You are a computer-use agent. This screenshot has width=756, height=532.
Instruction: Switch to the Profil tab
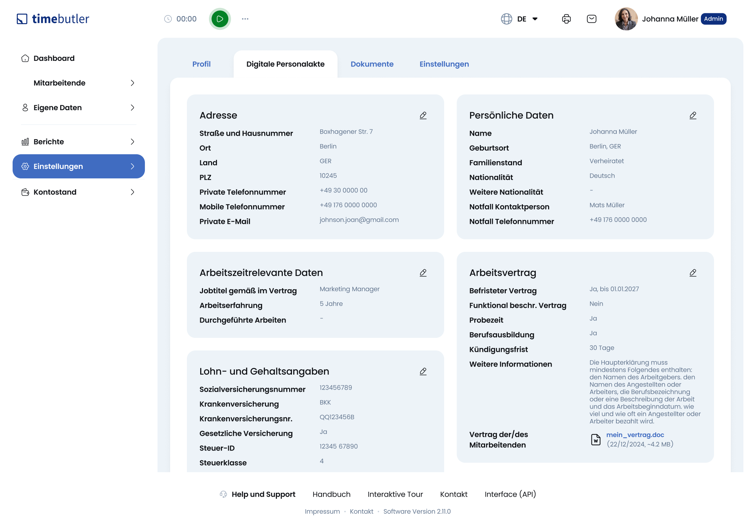pos(201,64)
